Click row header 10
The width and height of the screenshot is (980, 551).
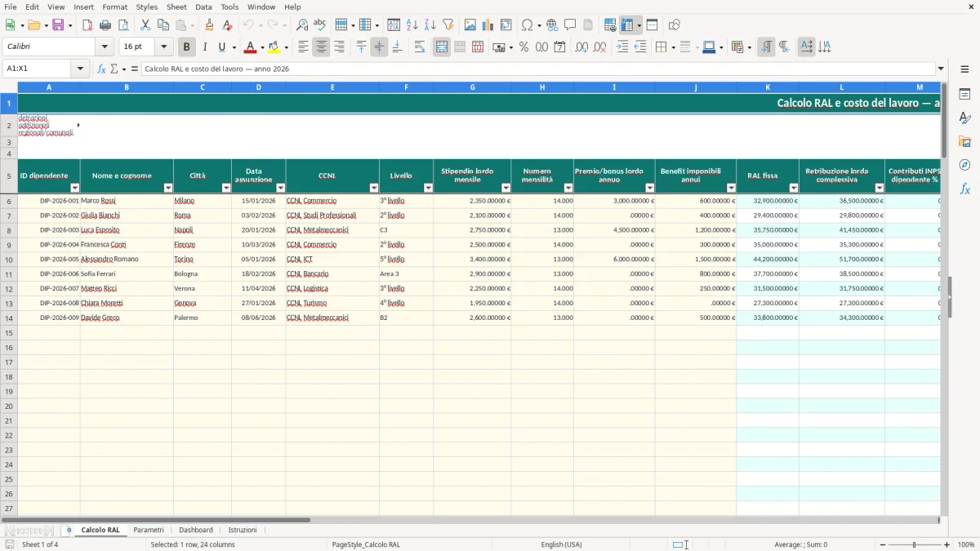click(x=9, y=260)
